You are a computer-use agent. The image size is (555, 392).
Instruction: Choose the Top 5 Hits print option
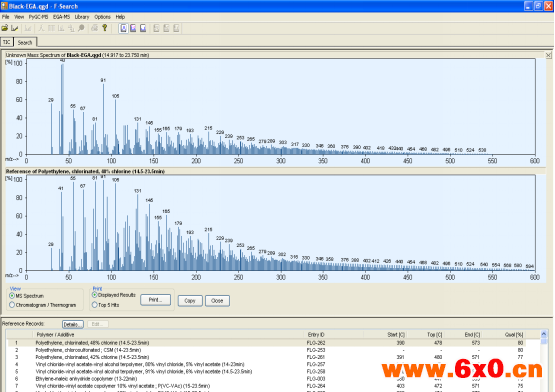[95, 305]
